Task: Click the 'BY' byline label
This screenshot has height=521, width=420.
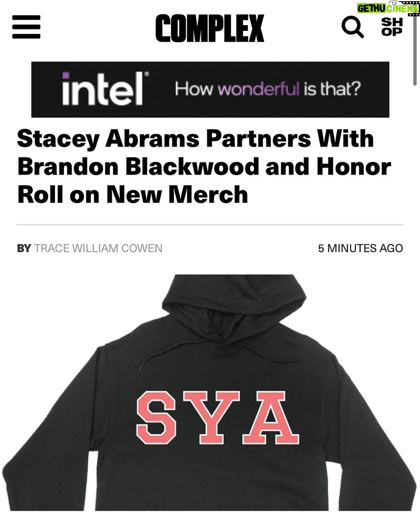Action: (24, 248)
